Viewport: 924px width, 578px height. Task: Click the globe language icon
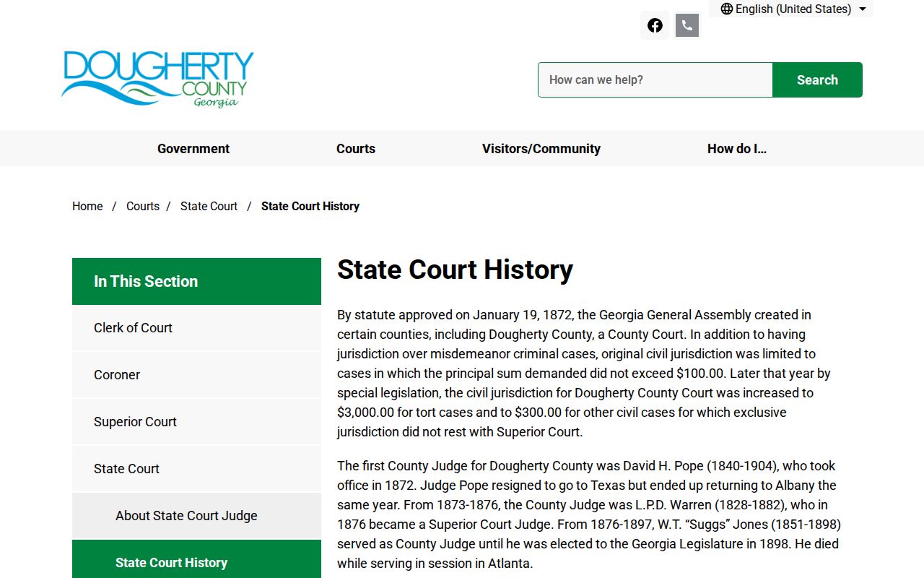click(727, 9)
